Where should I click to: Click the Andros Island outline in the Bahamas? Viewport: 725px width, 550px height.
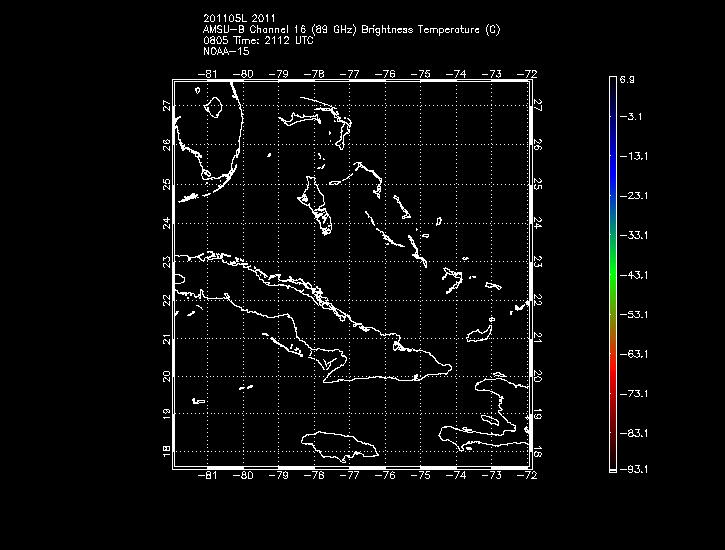pyautogui.click(x=315, y=205)
